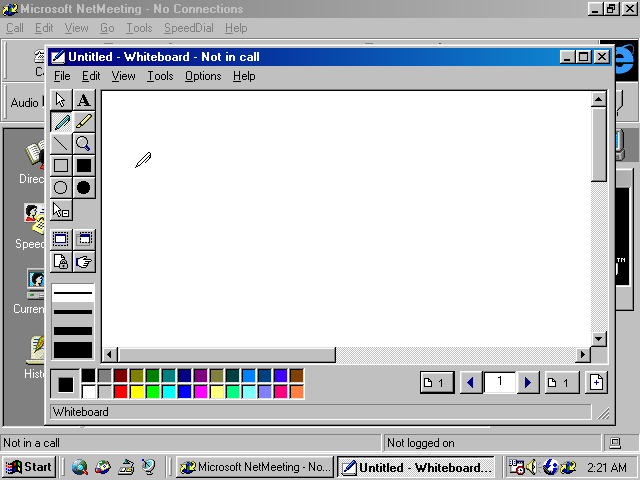
Task: Click horizontal scrollbar left arrow
Action: 109,355
